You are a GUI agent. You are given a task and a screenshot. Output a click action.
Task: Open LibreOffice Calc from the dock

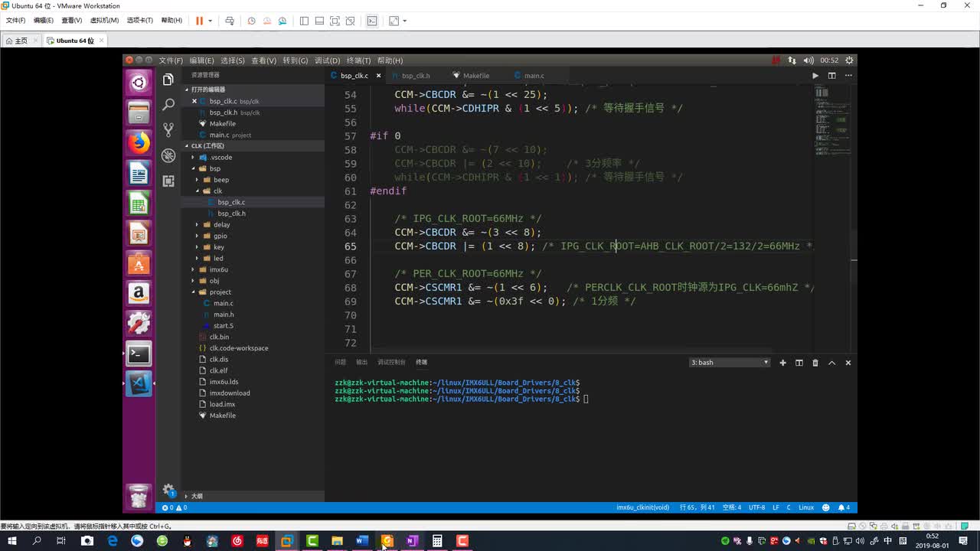click(x=139, y=203)
